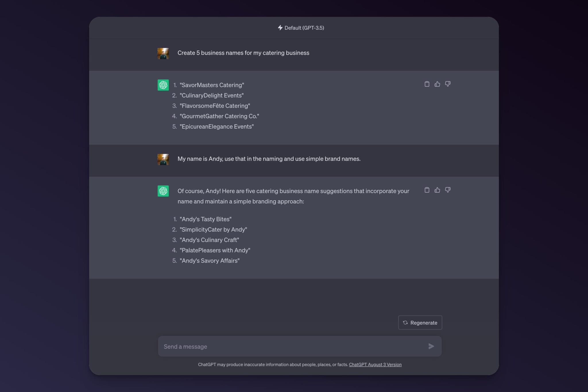This screenshot has width=588, height=392.
Task: Focus the 'Send a message' input field
Action: (x=293, y=346)
